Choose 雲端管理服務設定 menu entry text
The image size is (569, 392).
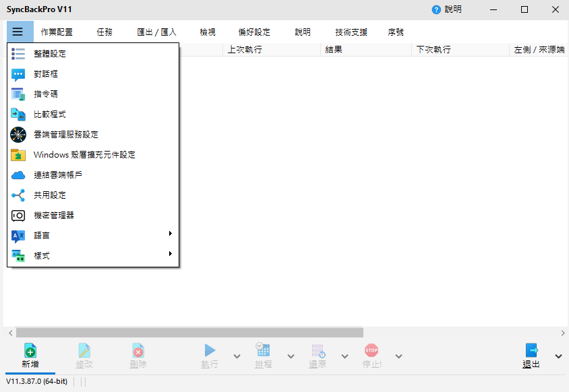66,135
